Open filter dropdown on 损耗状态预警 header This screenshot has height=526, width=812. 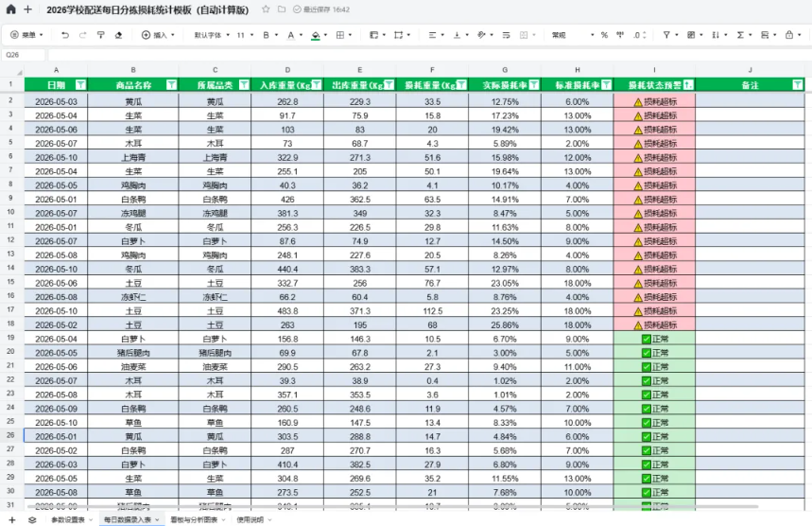688,85
